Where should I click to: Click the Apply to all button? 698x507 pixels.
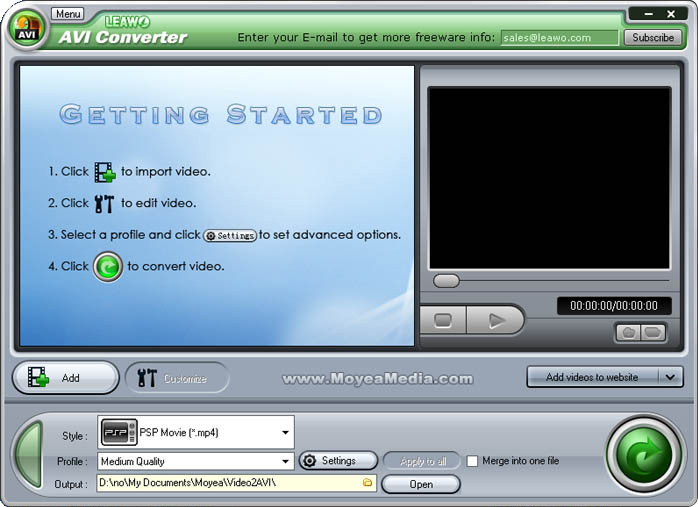click(422, 461)
